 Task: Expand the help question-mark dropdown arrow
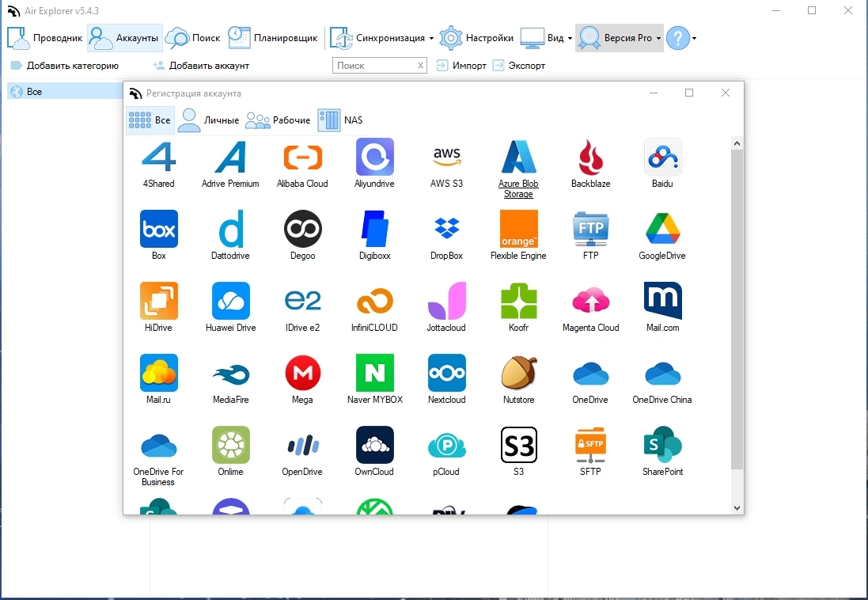(x=694, y=38)
